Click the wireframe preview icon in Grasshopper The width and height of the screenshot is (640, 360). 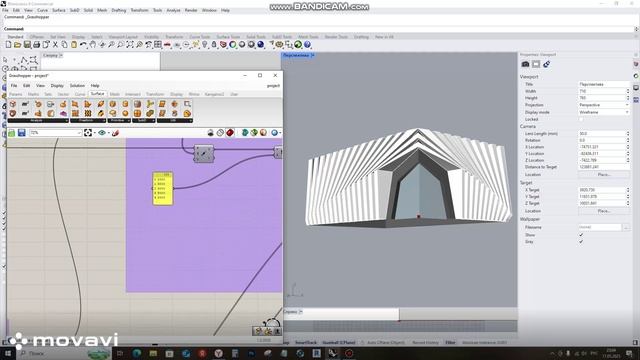click(x=220, y=133)
